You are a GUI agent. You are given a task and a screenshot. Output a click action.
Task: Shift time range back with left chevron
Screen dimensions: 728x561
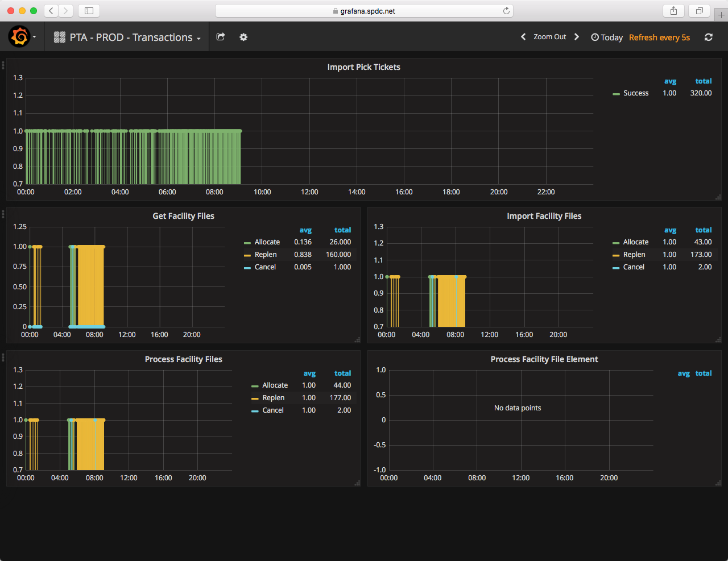click(523, 37)
